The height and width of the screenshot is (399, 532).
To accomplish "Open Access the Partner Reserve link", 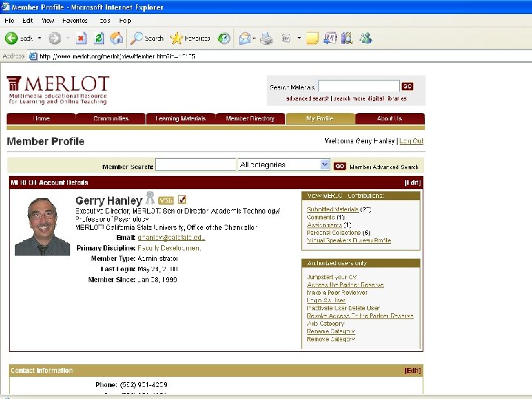I will [345, 285].
